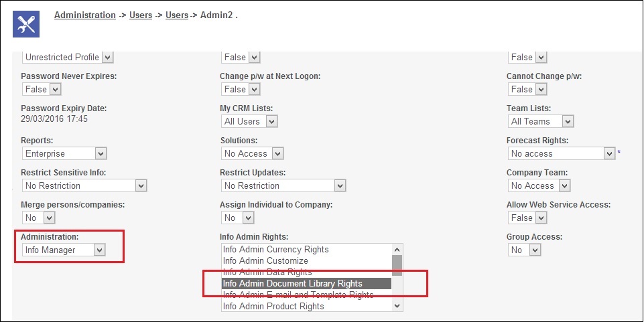Expand the Reports Enterprise dropdown
This screenshot has height=322, width=644.
[64, 153]
